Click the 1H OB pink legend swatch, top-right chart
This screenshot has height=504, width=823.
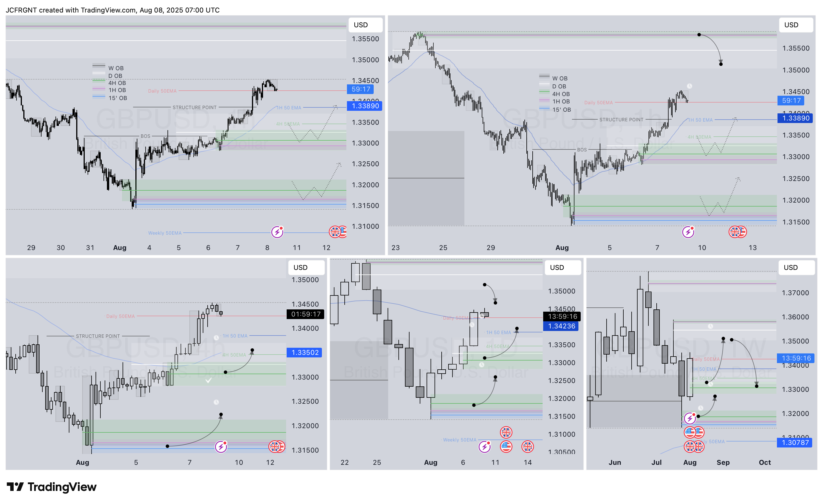coord(544,99)
